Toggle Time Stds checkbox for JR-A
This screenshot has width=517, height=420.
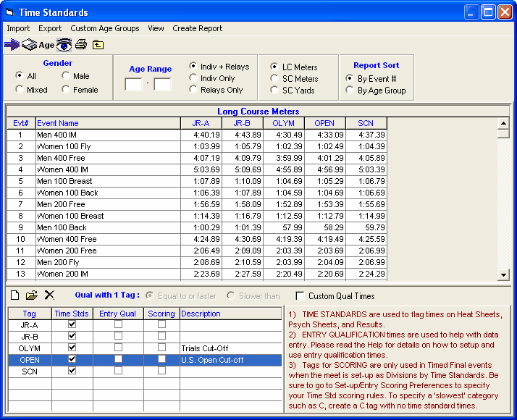[72, 324]
